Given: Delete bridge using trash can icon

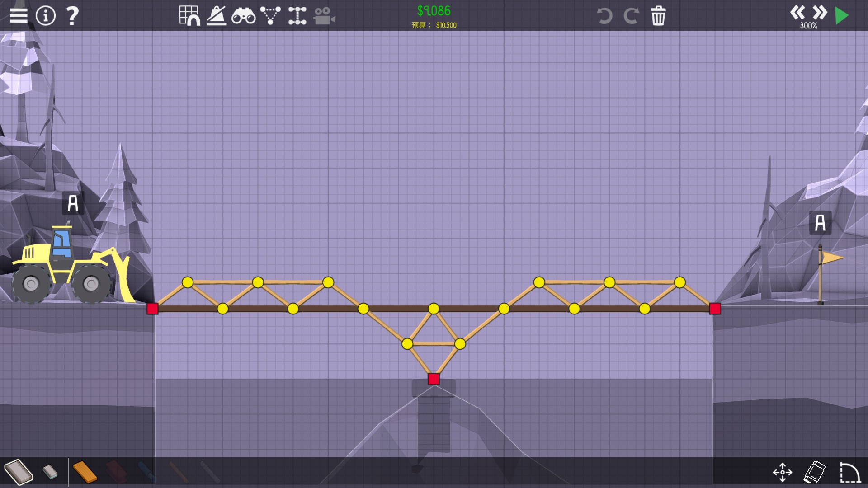Looking at the screenshot, I should pos(658,16).
